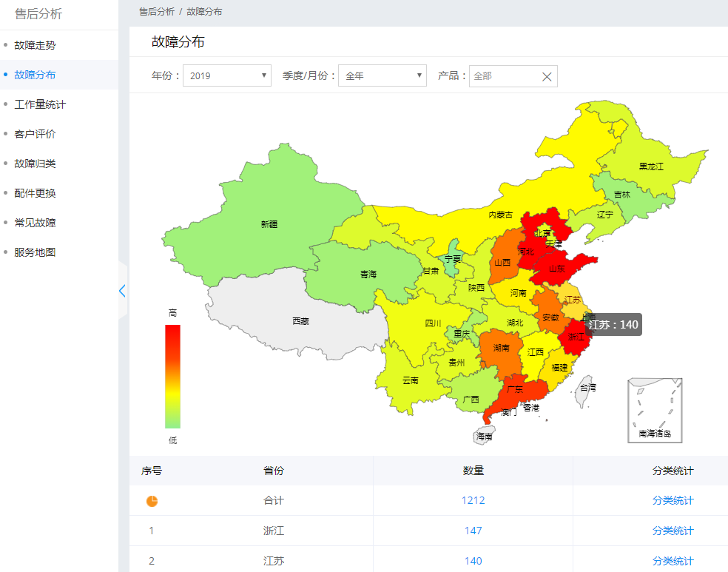Click the 1212 total quantity link
Image resolution: width=728 pixels, height=572 pixels.
click(473, 501)
